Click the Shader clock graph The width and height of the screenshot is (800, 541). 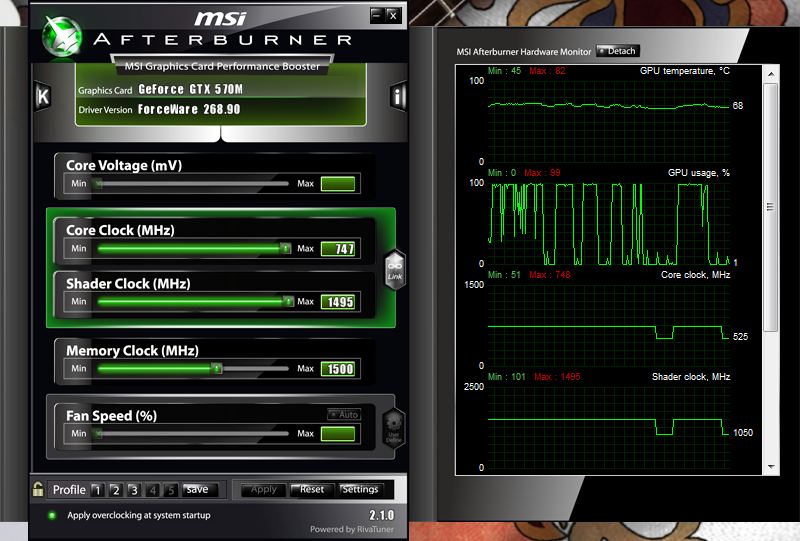click(x=609, y=427)
